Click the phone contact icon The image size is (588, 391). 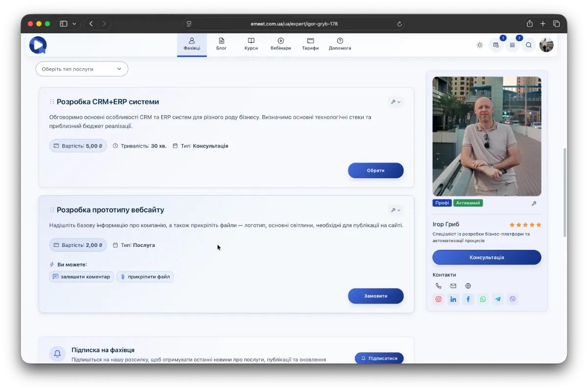click(x=439, y=286)
